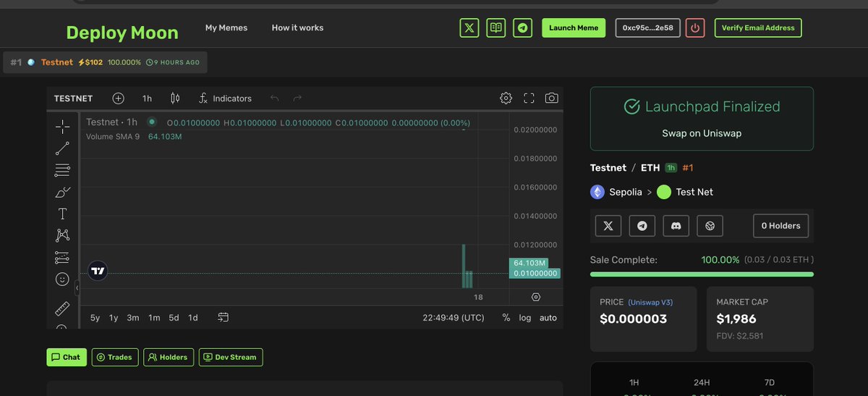Enter fullscreen chart mode
Viewport: 868px width, 396px height.
tap(529, 98)
